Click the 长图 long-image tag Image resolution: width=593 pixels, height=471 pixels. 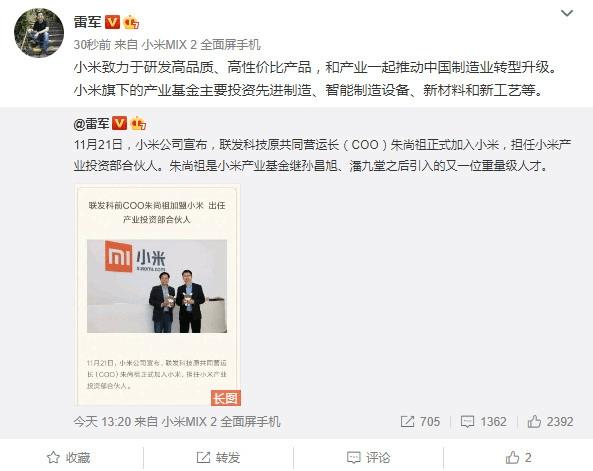(226, 398)
